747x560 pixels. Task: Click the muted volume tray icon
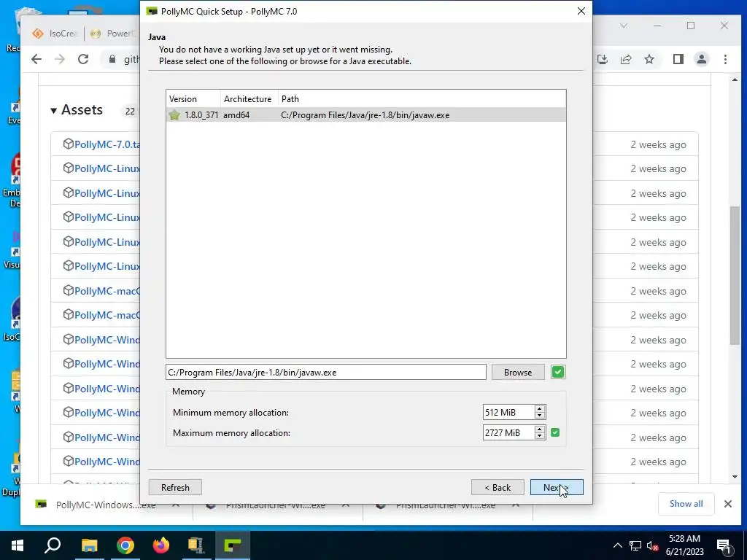click(653, 545)
